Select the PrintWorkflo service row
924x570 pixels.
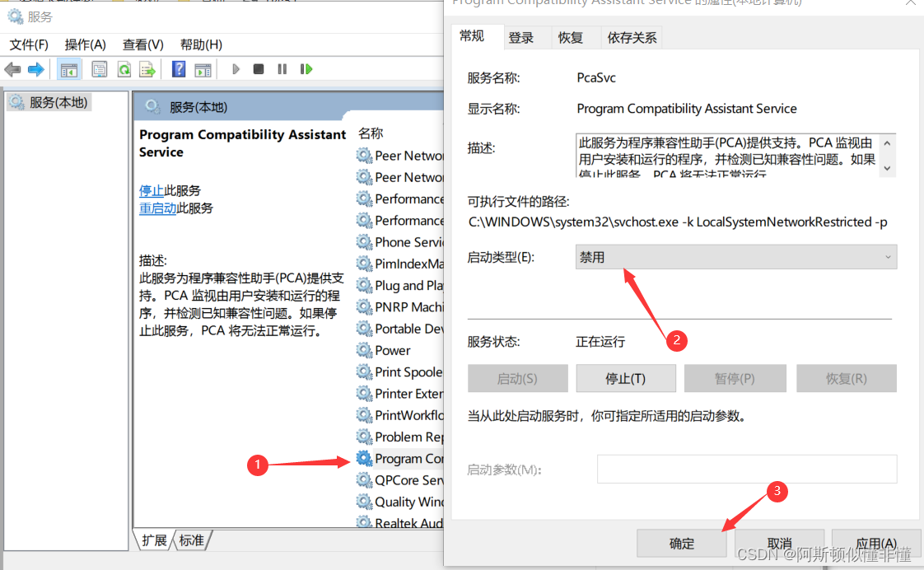(x=400, y=415)
